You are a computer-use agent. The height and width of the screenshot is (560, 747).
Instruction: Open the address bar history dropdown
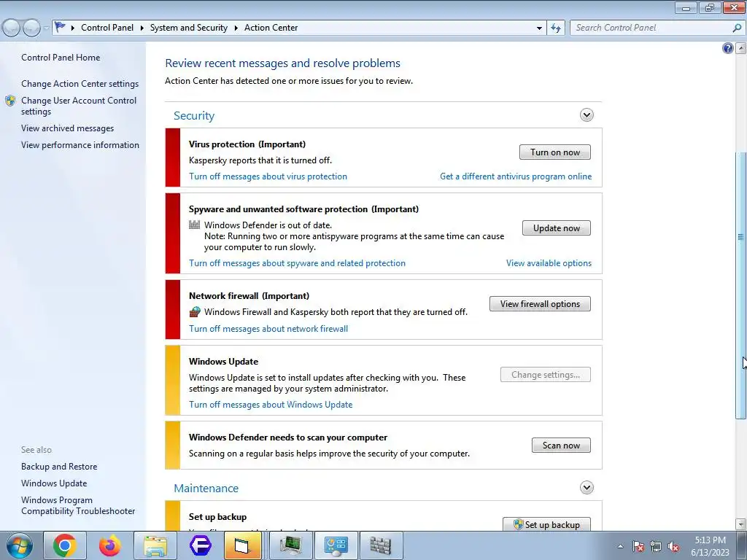coord(539,28)
